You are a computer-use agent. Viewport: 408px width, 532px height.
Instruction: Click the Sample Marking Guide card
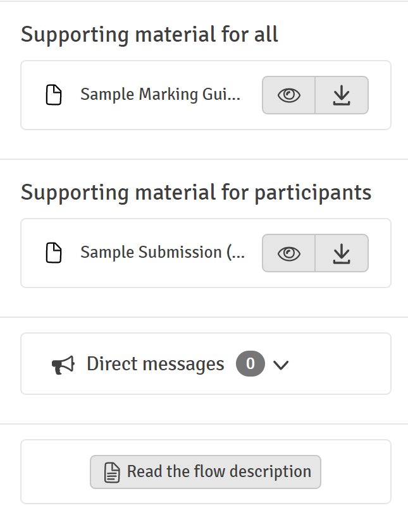[x=206, y=95]
